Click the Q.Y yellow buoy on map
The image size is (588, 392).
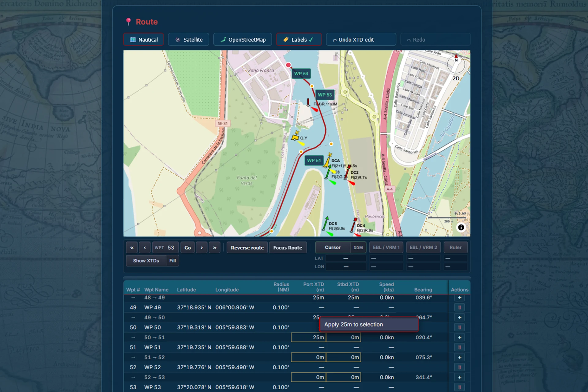pos(295,137)
